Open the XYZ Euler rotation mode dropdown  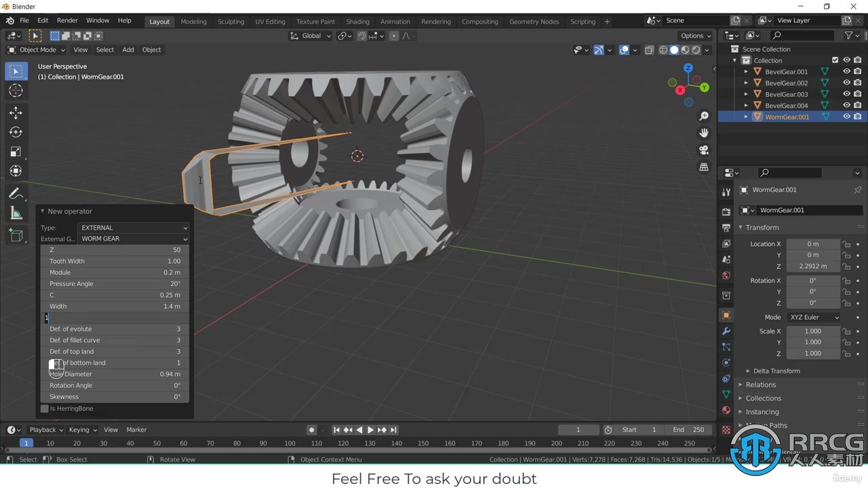tap(813, 317)
